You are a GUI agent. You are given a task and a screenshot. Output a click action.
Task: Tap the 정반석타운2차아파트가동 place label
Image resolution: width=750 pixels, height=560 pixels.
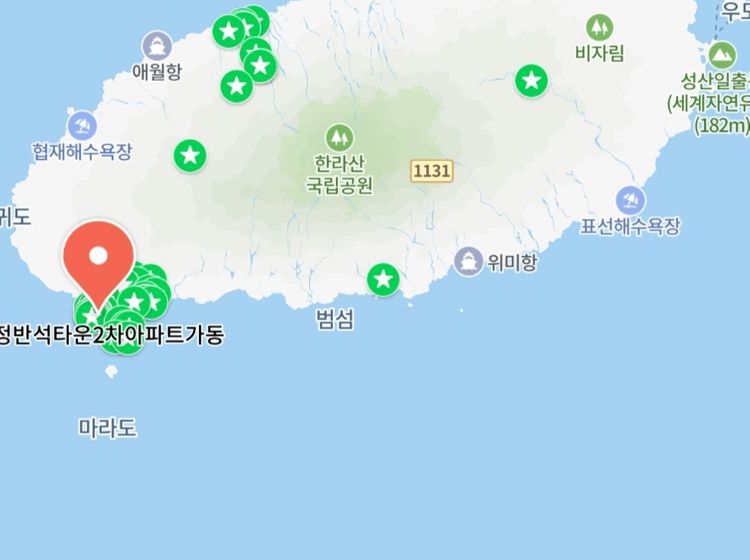[x=111, y=335]
